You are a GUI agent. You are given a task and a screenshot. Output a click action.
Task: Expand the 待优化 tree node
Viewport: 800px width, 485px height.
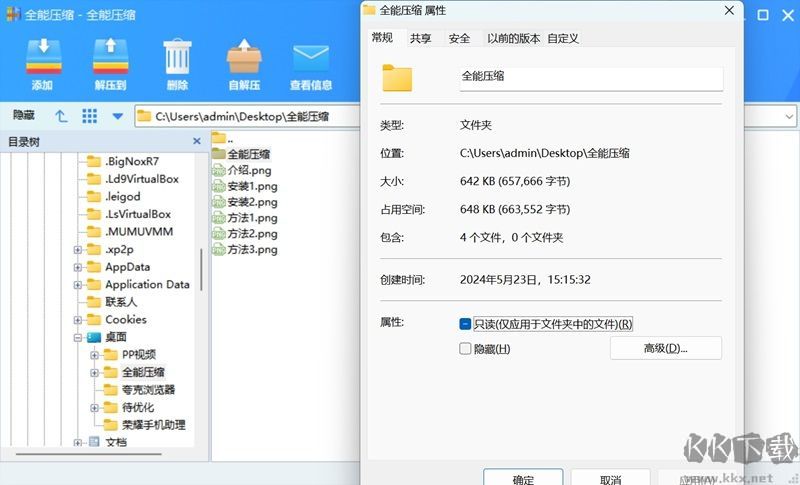point(94,407)
